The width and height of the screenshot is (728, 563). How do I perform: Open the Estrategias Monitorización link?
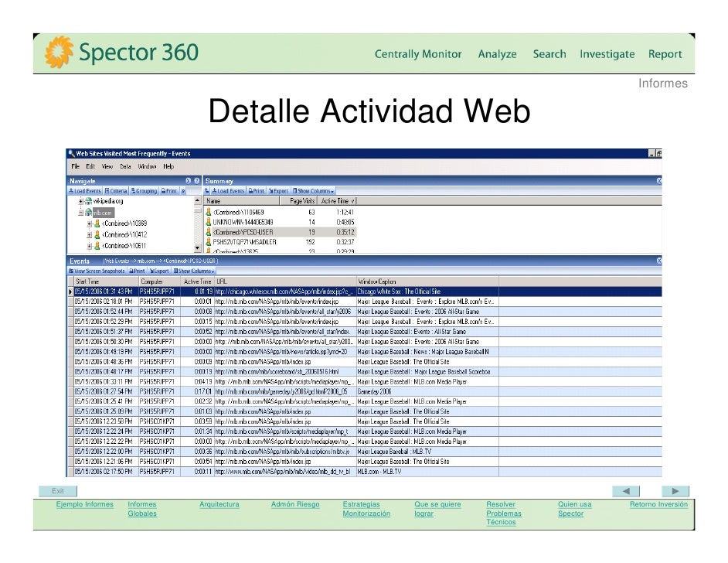[x=366, y=509]
